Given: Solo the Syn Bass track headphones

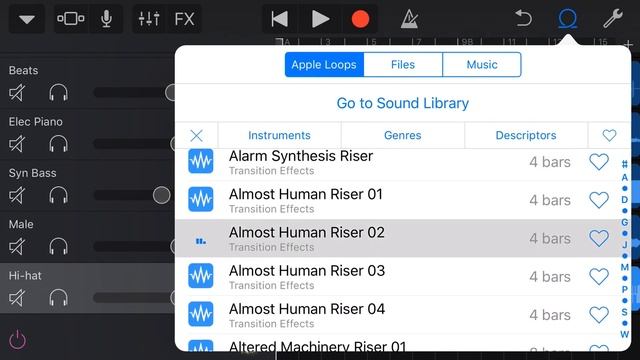Looking at the screenshot, I should (58, 195).
